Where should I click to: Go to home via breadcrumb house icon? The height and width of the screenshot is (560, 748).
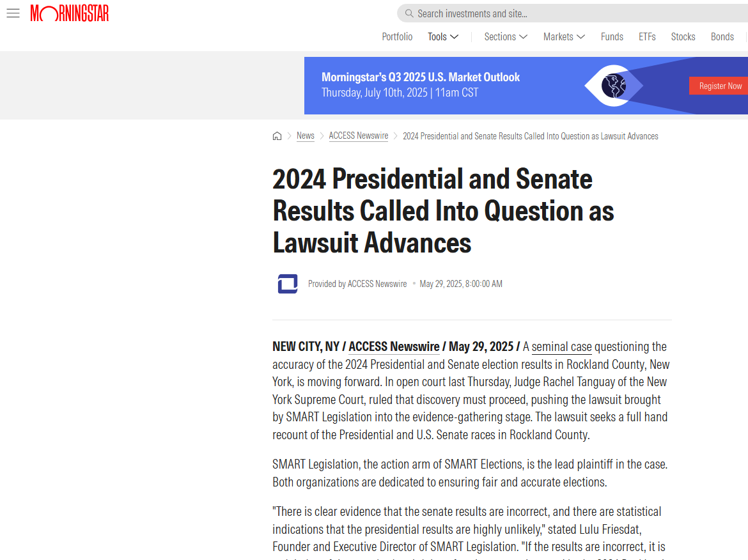tap(277, 136)
